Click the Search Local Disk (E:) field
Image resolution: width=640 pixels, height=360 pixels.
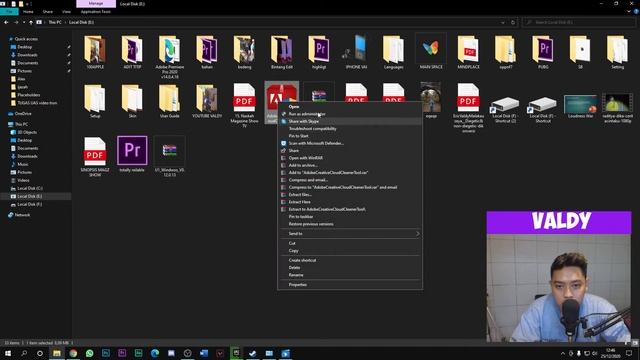(x=579, y=22)
